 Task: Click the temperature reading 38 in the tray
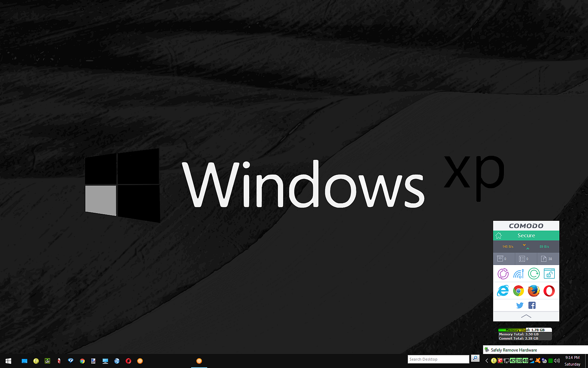click(519, 361)
